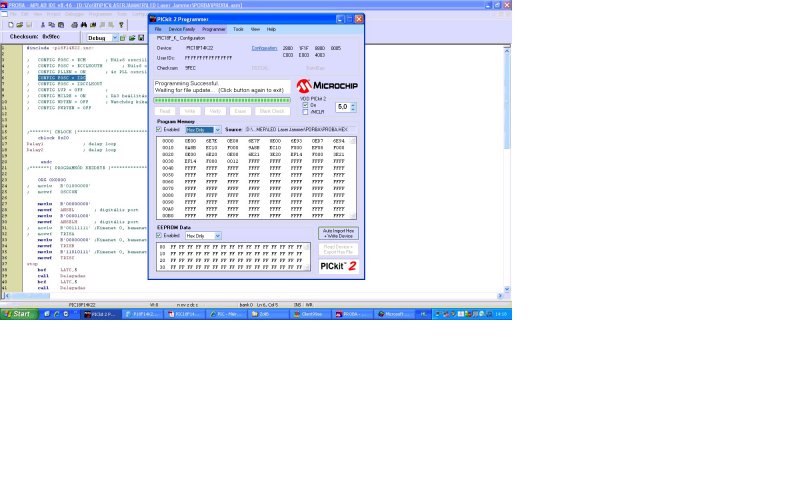Open PICkit 2 Help menu
The height and width of the screenshot is (480, 800).
click(x=271, y=29)
